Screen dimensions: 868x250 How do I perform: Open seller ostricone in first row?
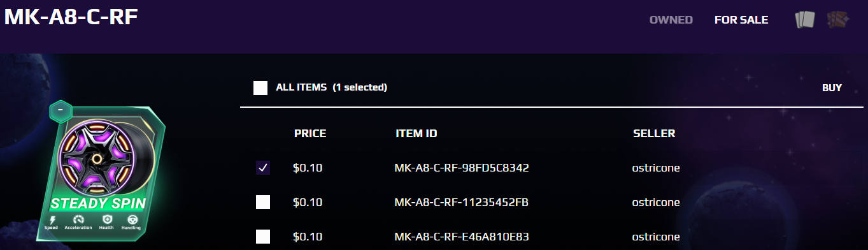click(656, 168)
